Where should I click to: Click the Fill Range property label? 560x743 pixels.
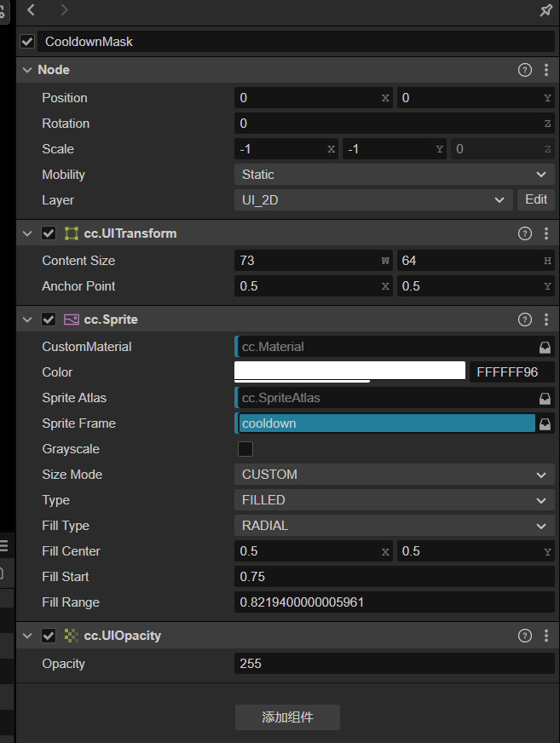tap(71, 602)
